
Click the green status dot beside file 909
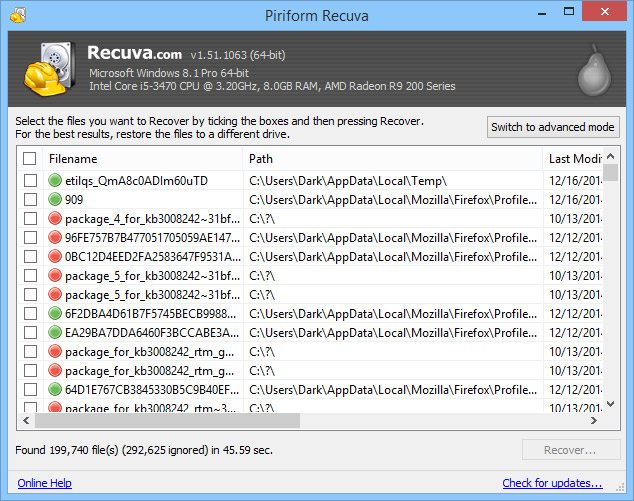(x=55, y=199)
